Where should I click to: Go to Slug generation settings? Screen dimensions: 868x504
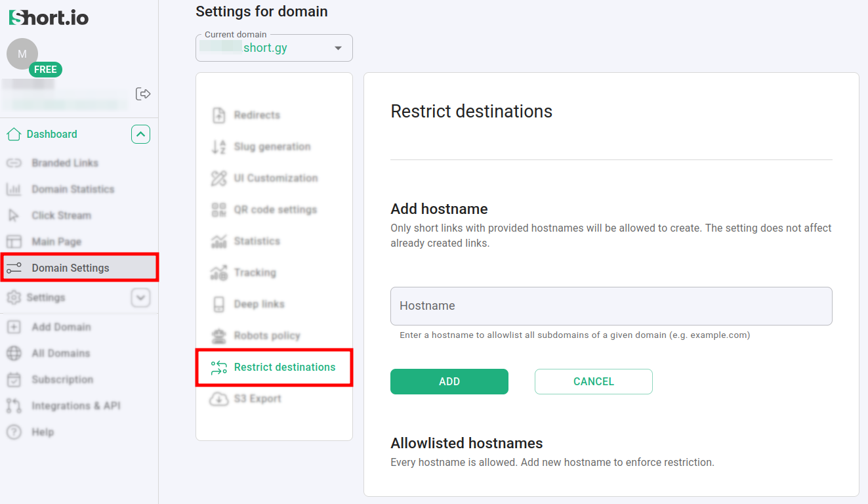pyautogui.click(x=272, y=147)
